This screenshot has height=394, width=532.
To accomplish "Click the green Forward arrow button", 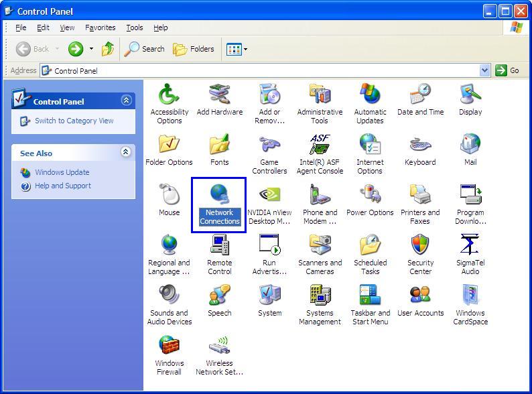I will coord(75,49).
